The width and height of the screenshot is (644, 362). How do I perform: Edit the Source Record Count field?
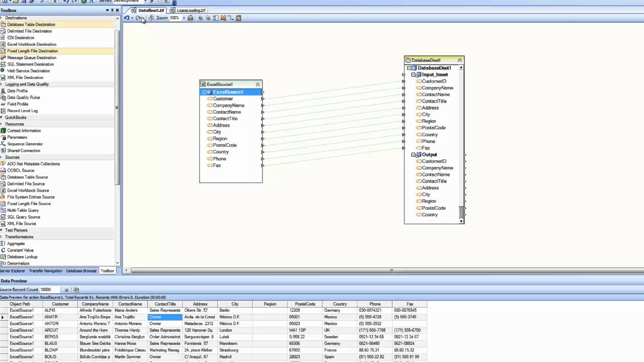tap(50, 290)
